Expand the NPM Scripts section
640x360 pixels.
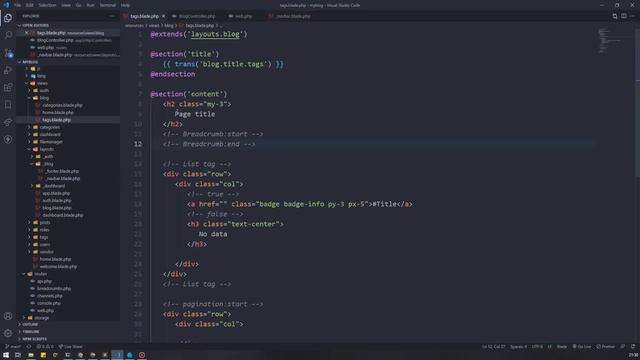click(x=68, y=339)
